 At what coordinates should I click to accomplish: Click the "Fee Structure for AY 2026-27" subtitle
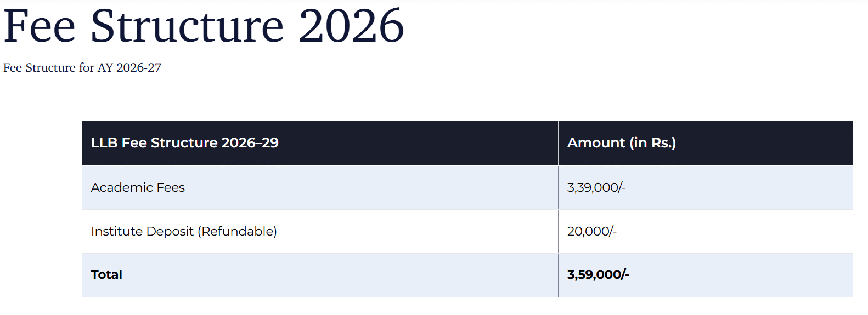tap(82, 68)
